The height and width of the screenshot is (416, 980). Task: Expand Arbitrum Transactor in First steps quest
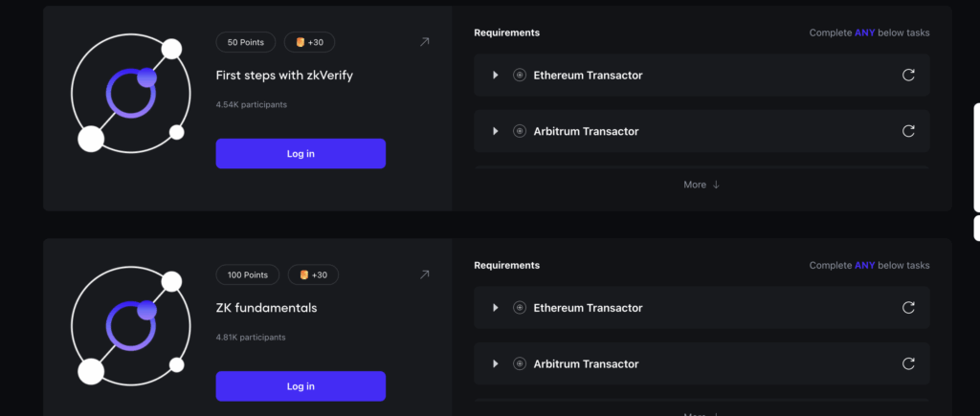(x=496, y=131)
